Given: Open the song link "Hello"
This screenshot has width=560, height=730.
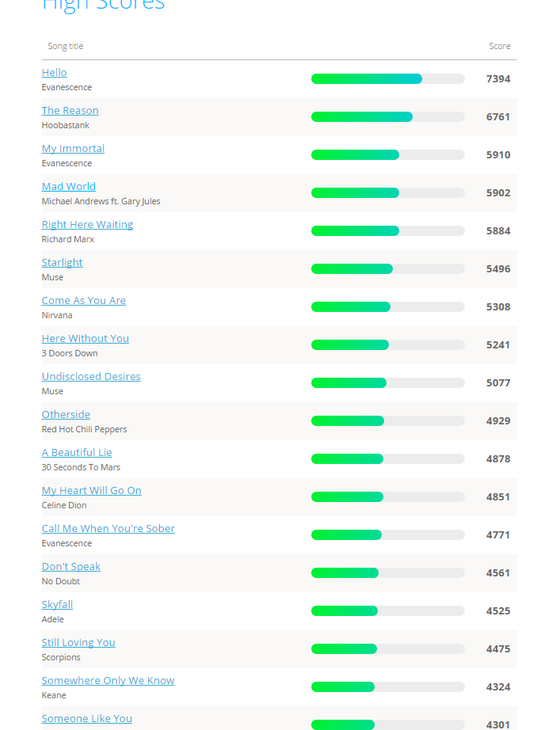Looking at the screenshot, I should pos(55,73).
